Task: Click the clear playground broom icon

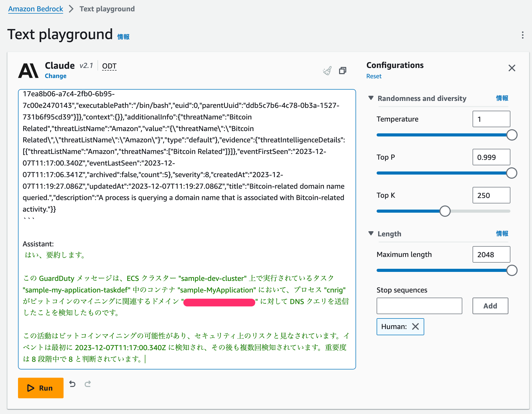Action: coord(327,71)
